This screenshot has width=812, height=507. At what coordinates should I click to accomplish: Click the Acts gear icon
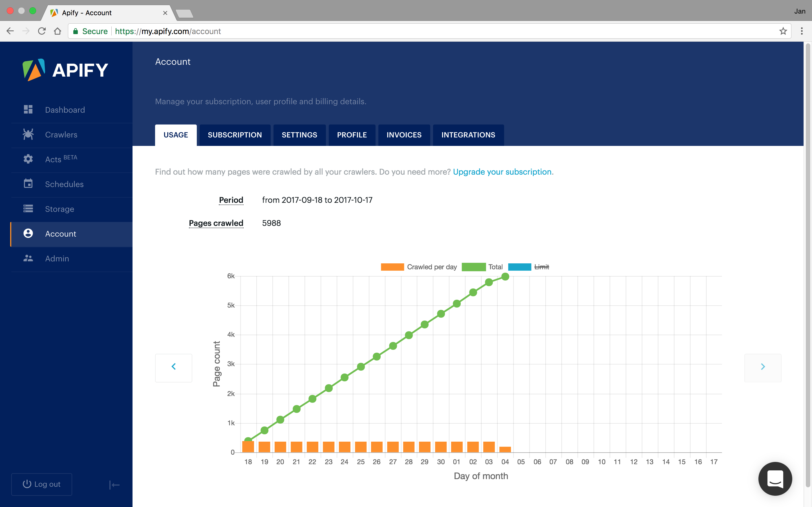[x=28, y=159]
